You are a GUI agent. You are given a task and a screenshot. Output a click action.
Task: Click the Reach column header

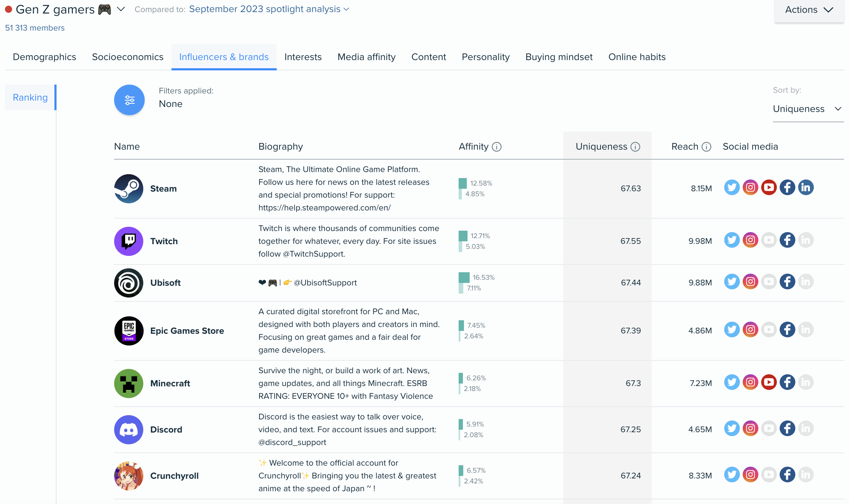pyautogui.click(x=685, y=146)
